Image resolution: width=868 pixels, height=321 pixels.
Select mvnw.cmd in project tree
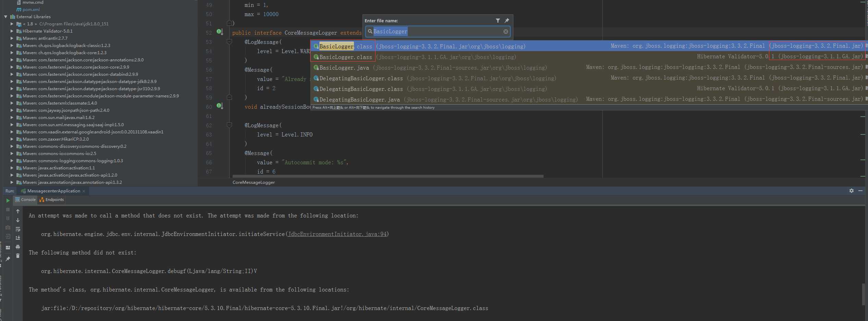33,2
